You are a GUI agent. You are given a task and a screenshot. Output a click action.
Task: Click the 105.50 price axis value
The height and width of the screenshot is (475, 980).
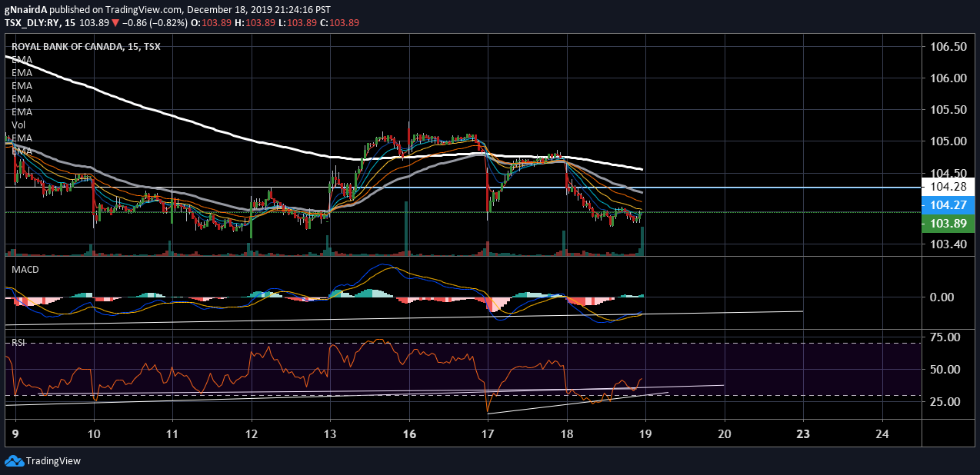pyautogui.click(x=948, y=110)
